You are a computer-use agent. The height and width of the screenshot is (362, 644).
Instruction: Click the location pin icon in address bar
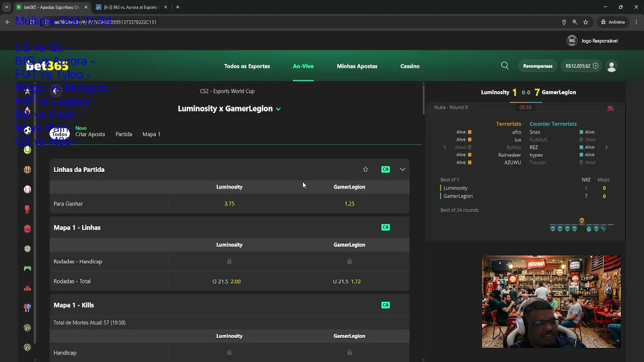pyautogui.click(x=564, y=22)
